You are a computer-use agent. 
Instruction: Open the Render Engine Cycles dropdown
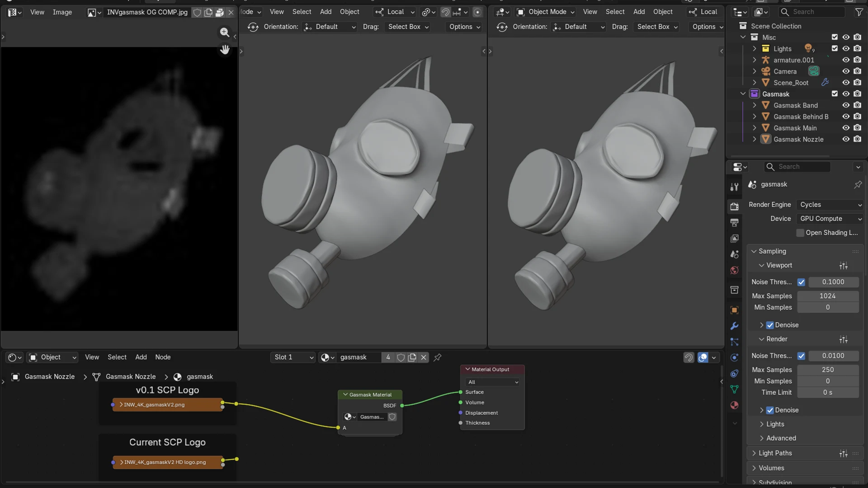830,205
